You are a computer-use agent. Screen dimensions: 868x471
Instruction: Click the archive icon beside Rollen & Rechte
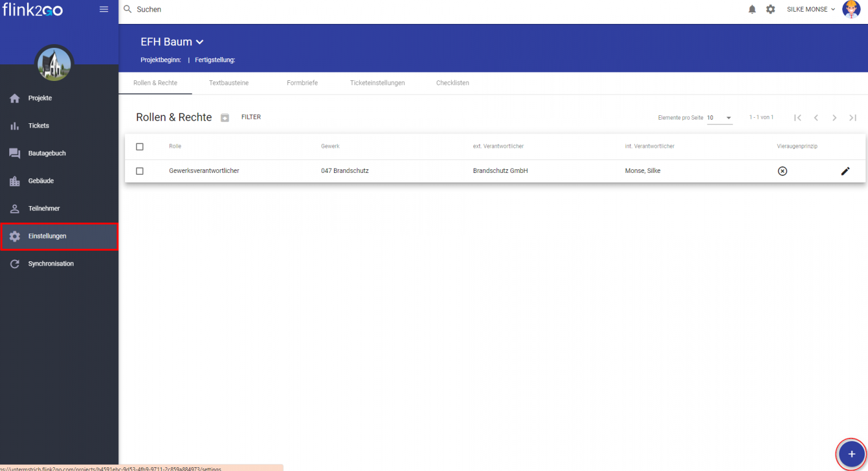pyautogui.click(x=225, y=118)
